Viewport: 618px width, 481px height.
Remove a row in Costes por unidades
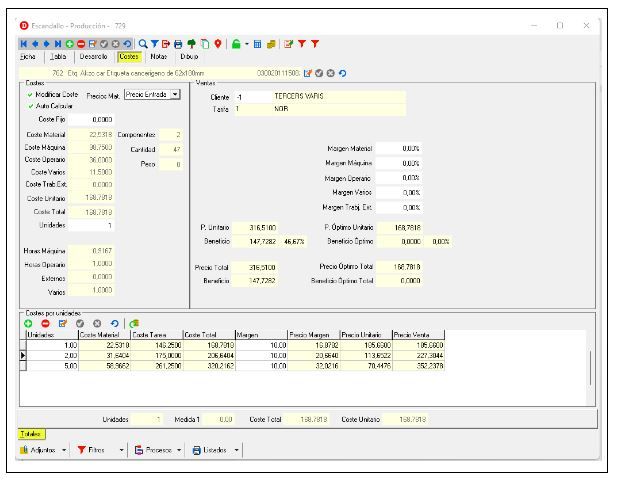click(x=45, y=324)
